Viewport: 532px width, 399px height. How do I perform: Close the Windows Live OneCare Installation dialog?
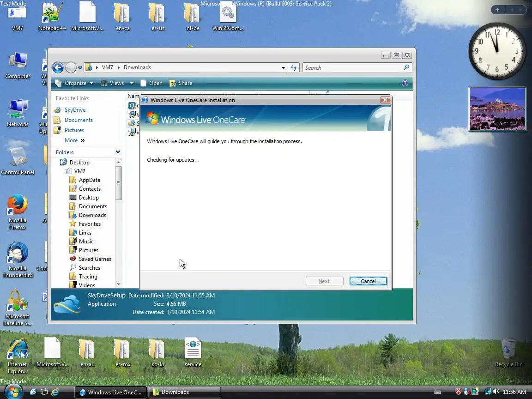click(x=385, y=100)
